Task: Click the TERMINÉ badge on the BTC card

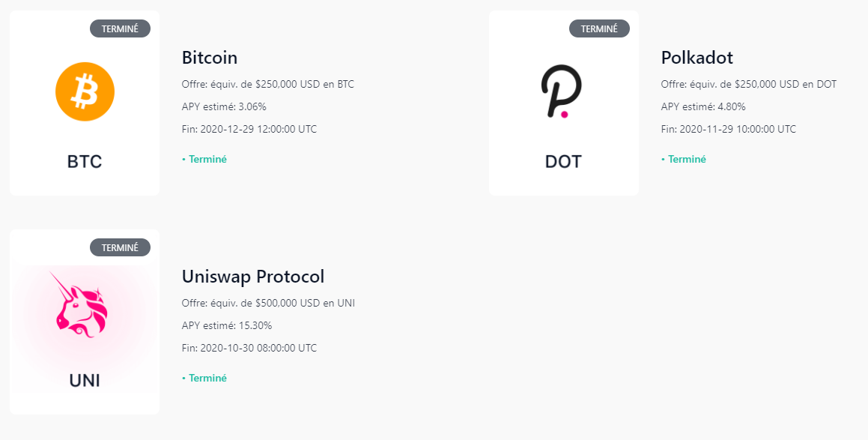Action: click(120, 28)
